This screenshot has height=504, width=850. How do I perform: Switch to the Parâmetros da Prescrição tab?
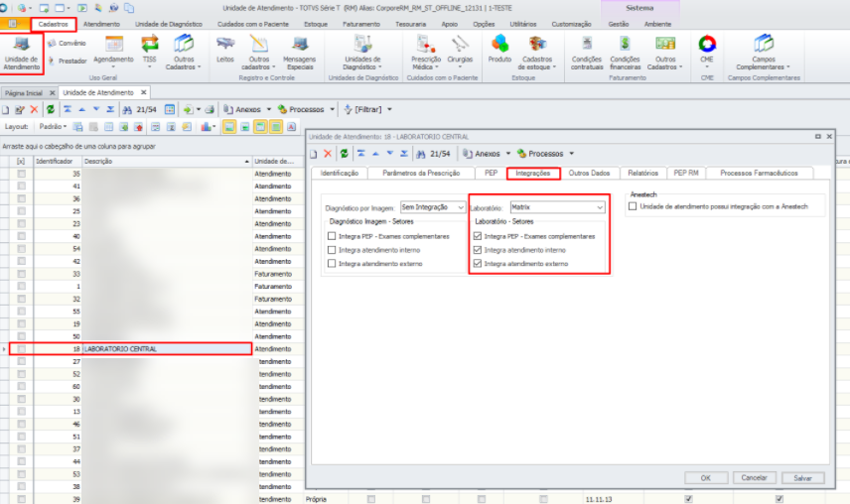click(x=421, y=174)
